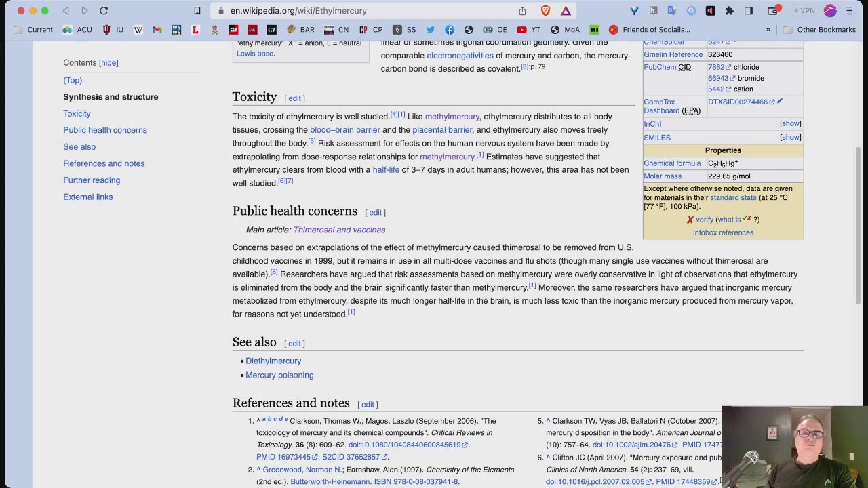Viewport: 868px width, 488px height.
Task: Open the profile avatar icon
Action: 830,11
